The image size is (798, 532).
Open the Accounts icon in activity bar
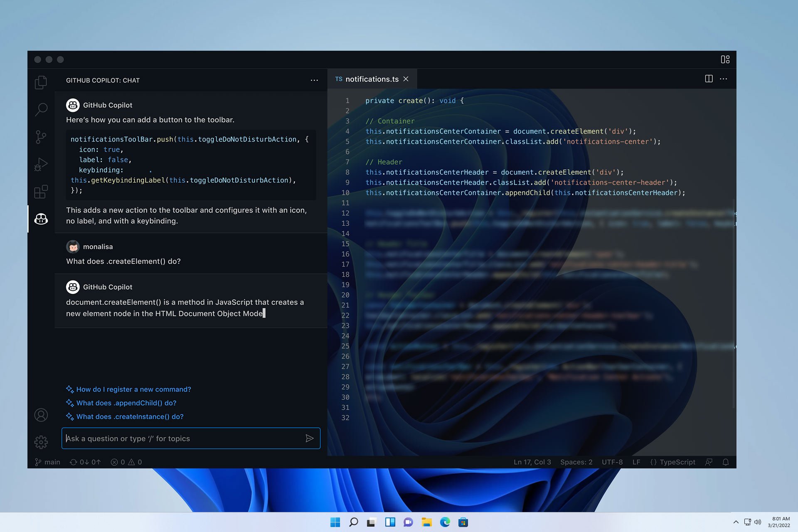click(41, 415)
